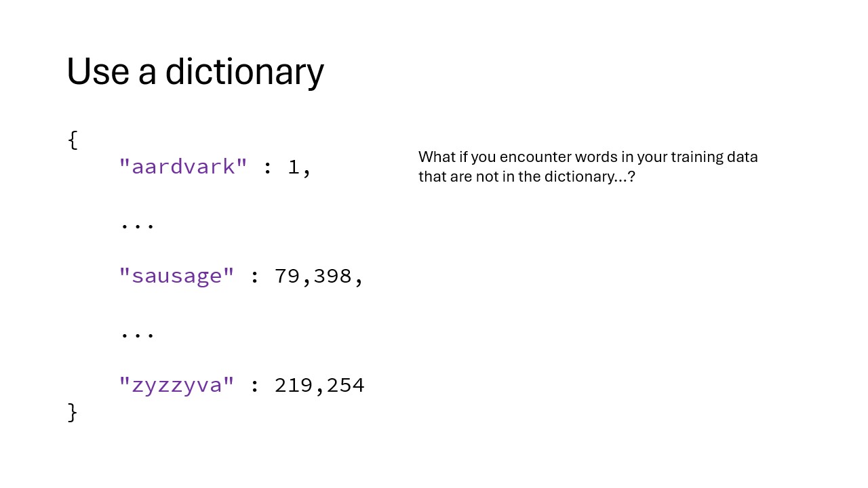The width and height of the screenshot is (868, 488).
Task: Click the word "dictionary" in the slide title
Action: [x=245, y=71]
